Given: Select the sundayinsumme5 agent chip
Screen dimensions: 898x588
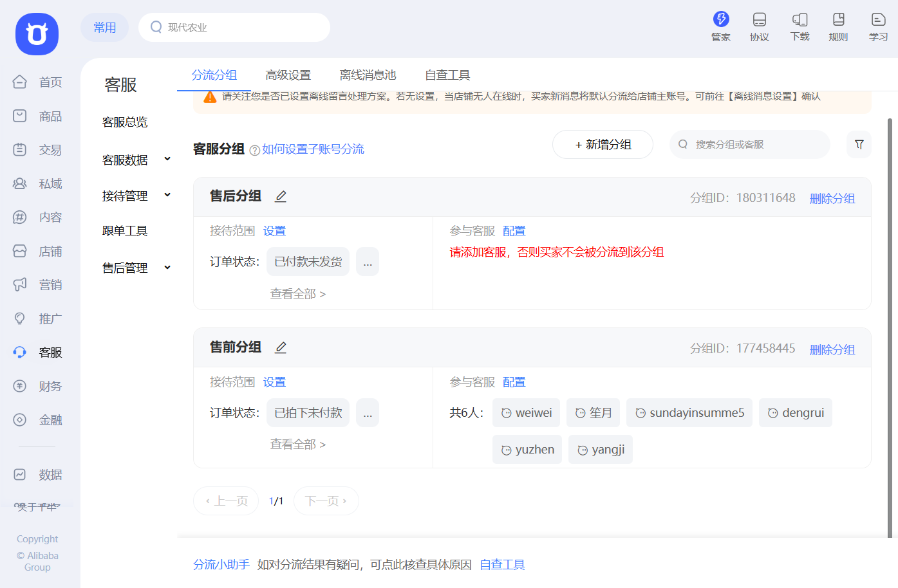Looking at the screenshot, I should click(689, 413).
